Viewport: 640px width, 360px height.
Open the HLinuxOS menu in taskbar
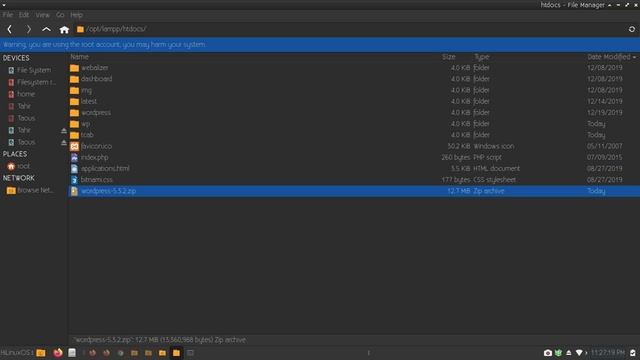click(17, 353)
